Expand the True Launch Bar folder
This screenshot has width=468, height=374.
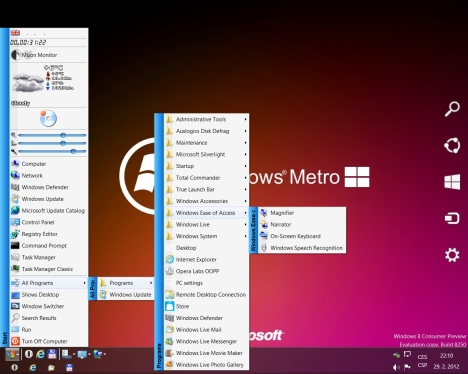coord(206,189)
